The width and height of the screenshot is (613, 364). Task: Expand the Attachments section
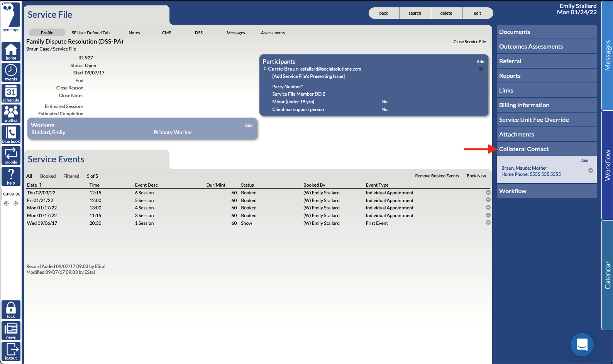(547, 134)
